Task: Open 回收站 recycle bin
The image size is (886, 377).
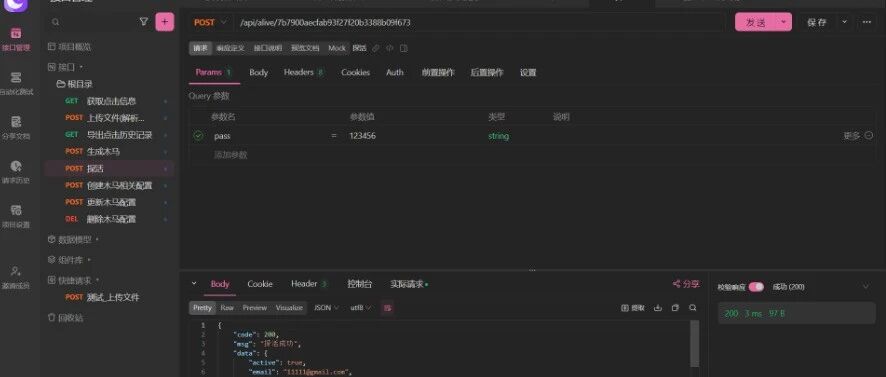Action: 66,318
